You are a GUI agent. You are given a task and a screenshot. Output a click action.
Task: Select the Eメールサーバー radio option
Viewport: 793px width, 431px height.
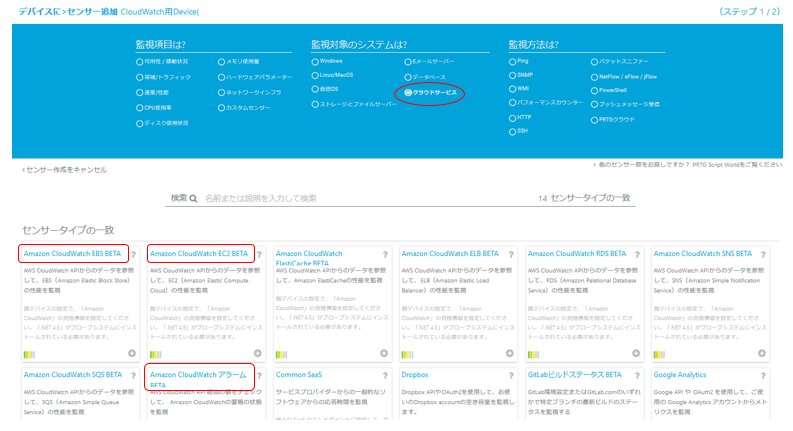coord(408,62)
